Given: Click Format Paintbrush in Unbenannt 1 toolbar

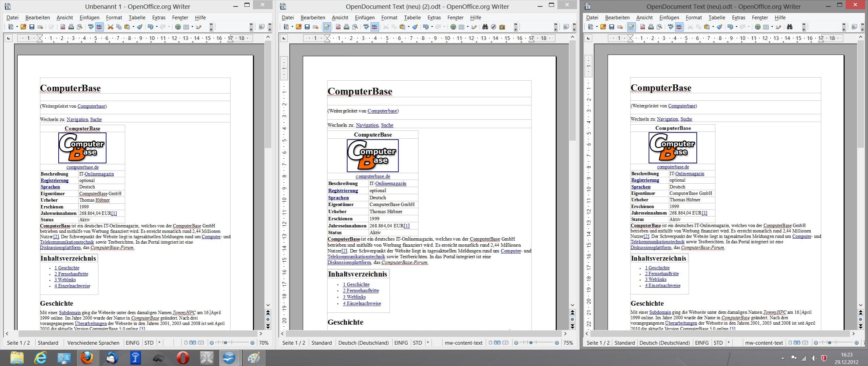Looking at the screenshot, I should [139, 27].
